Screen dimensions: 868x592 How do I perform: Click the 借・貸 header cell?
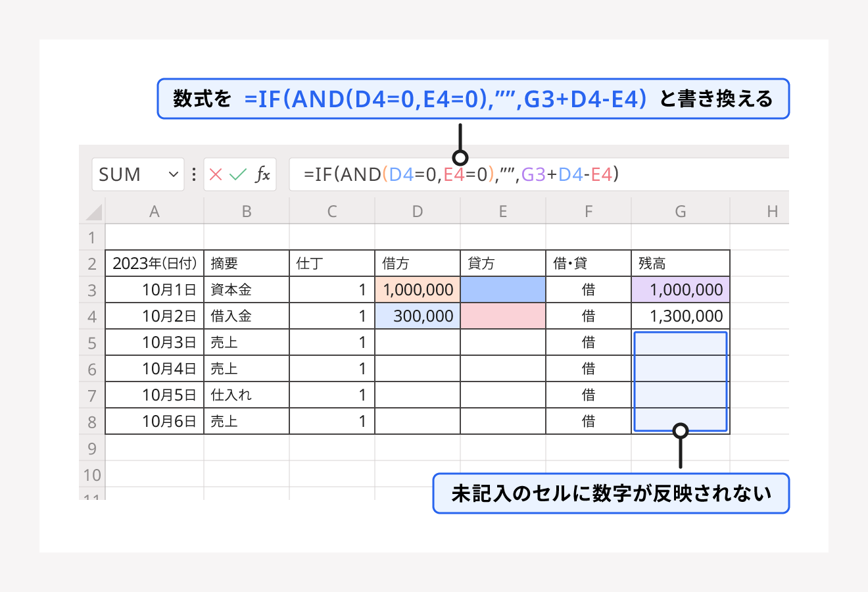[589, 263]
